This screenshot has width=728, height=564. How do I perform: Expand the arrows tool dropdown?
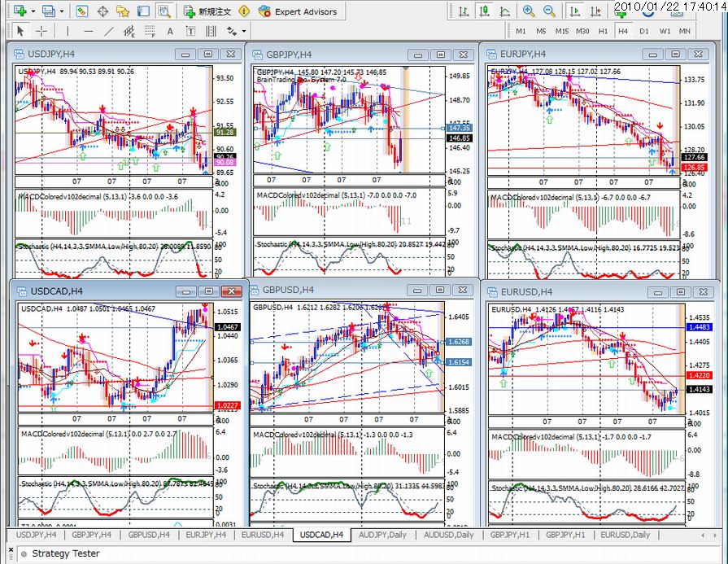point(244,32)
